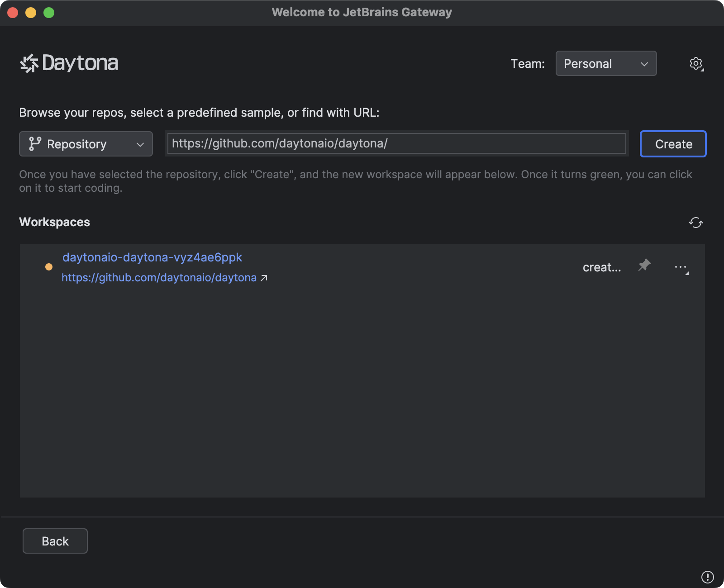This screenshot has width=724, height=588.
Task: Go Back to the previous screen
Action: pos(55,541)
